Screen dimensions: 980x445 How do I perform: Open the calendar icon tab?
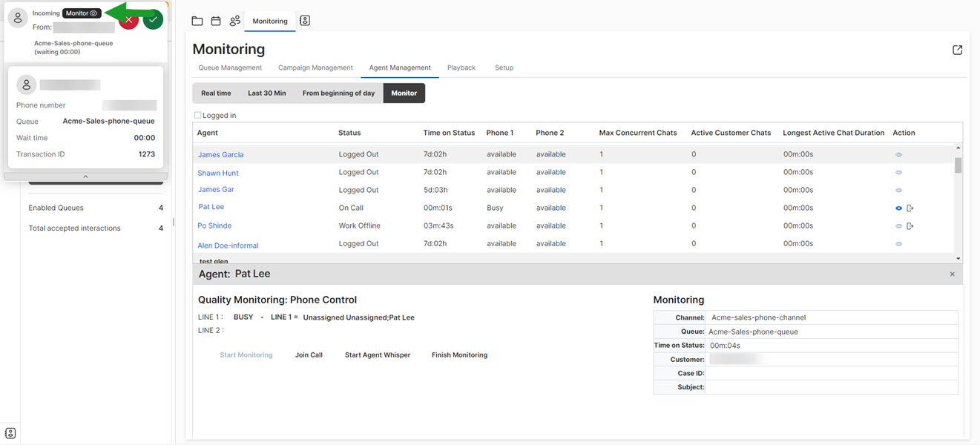216,21
